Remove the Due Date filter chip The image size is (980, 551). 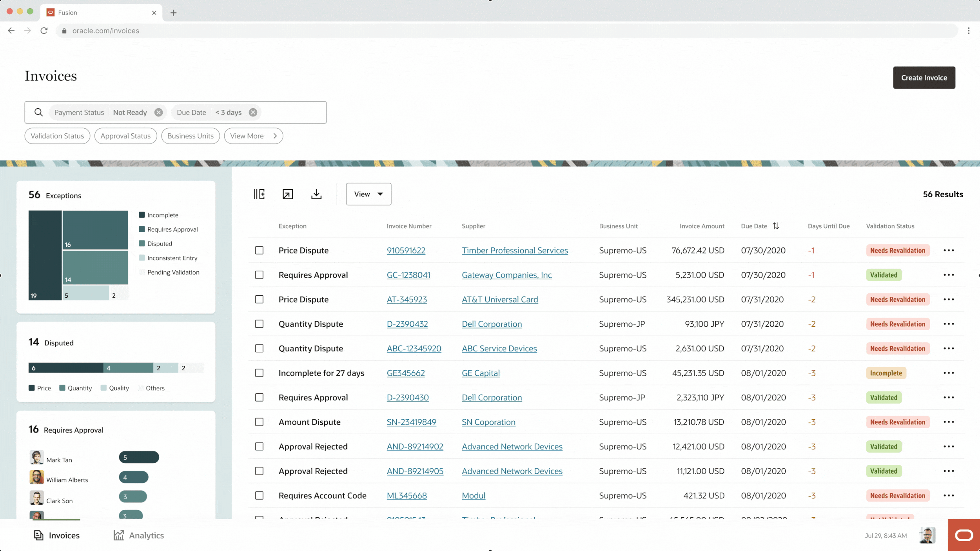coord(253,113)
